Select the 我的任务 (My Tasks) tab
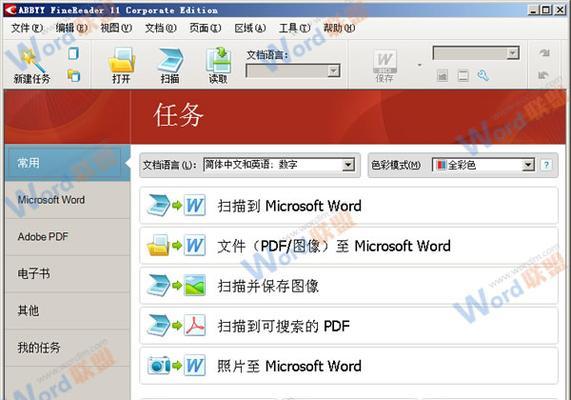This screenshot has height=400, width=571. tap(67, 348)
